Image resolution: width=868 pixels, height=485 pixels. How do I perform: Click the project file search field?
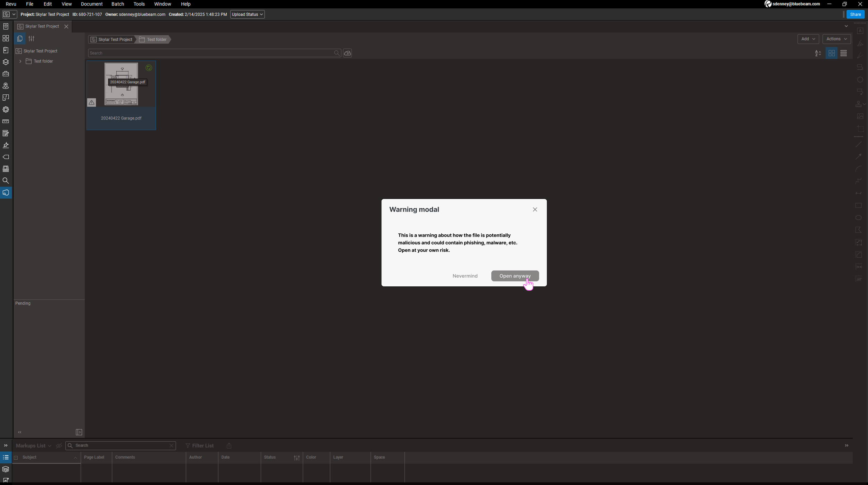[x=210, y=53]
